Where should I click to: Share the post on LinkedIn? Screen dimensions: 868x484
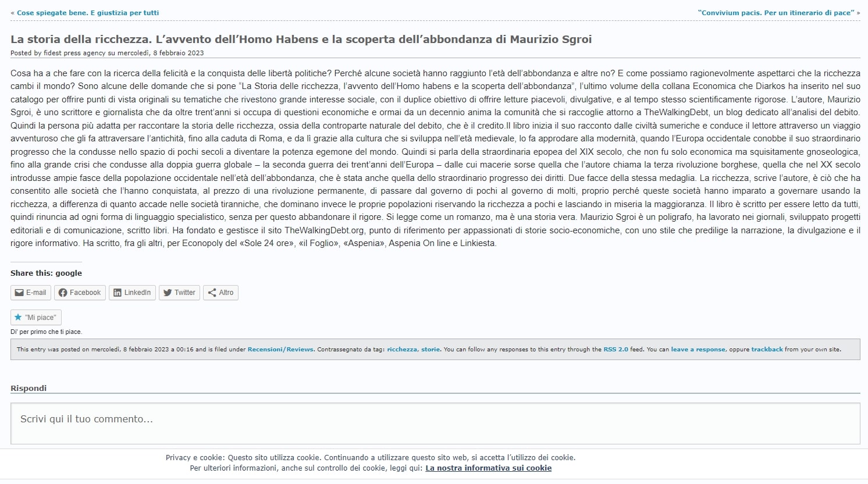(132, 293)
